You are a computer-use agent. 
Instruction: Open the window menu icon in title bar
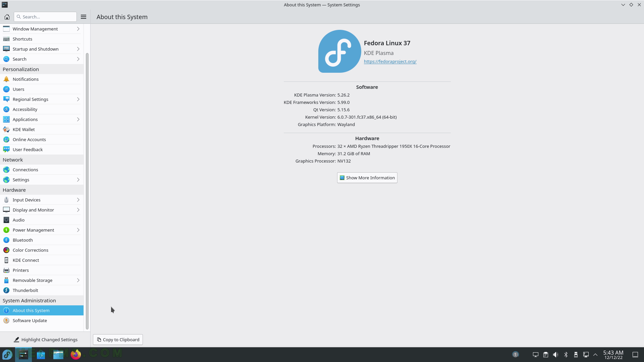[5, 5]
